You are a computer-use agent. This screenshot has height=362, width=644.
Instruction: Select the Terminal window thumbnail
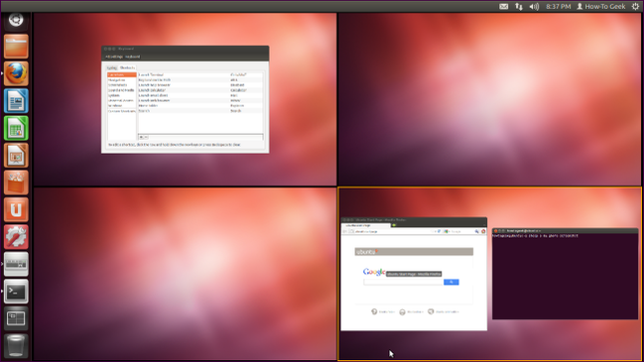pyautogui.click(x=566, y=274)
